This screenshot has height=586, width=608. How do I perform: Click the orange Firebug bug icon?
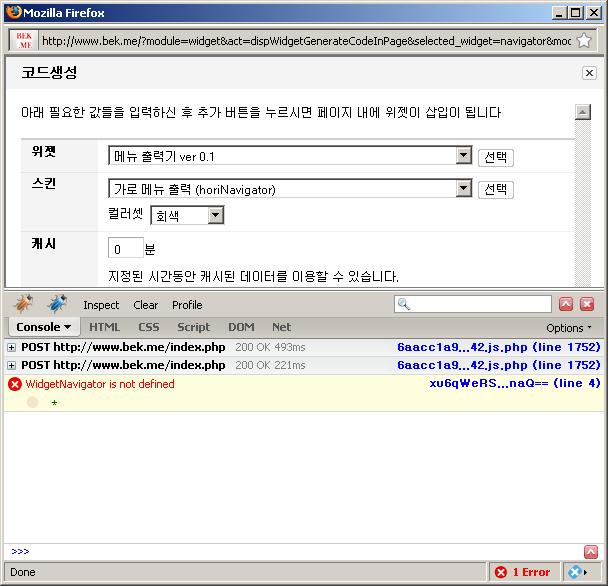[x=23, y=304]
